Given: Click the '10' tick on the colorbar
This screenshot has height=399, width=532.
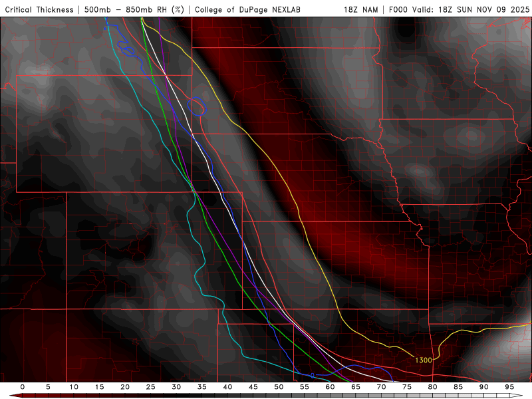Looking at the screenshot, I should click(74, 387).
